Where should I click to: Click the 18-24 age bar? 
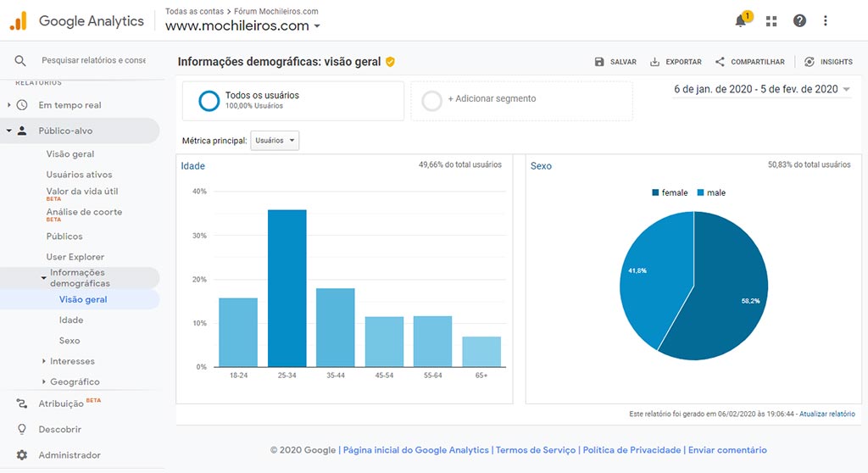[238, 332]
